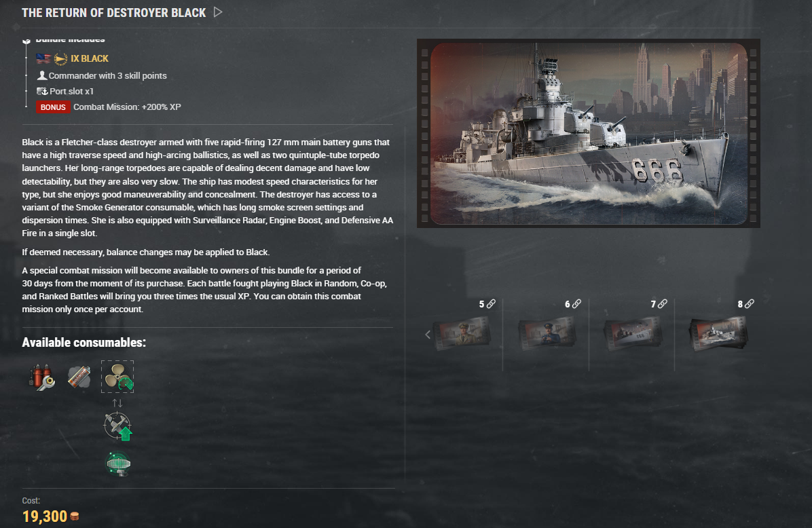Go to previous items with left chevron

428,335
